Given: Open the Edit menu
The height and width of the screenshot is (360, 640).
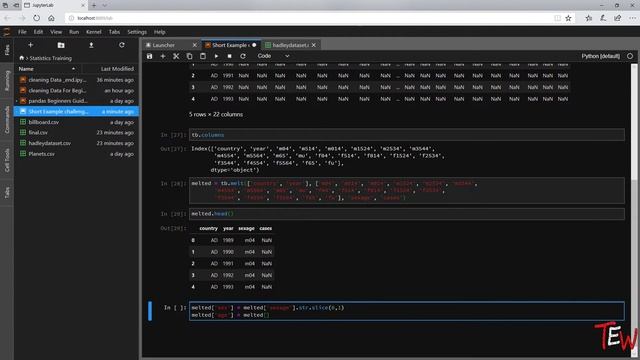Looking at the screenshot, I should point(38,32).
